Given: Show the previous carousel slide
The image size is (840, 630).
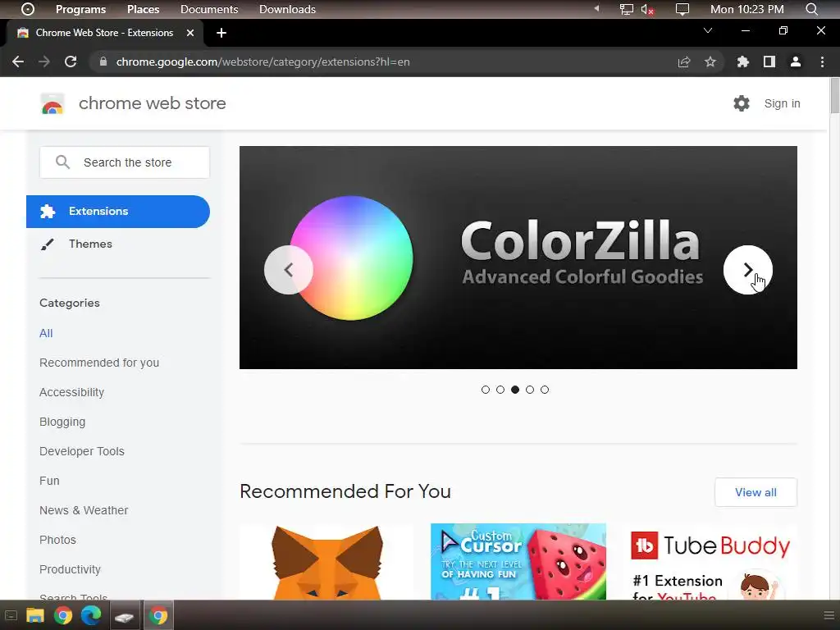Looking at the screenshot, I should (x=289, y=270).
